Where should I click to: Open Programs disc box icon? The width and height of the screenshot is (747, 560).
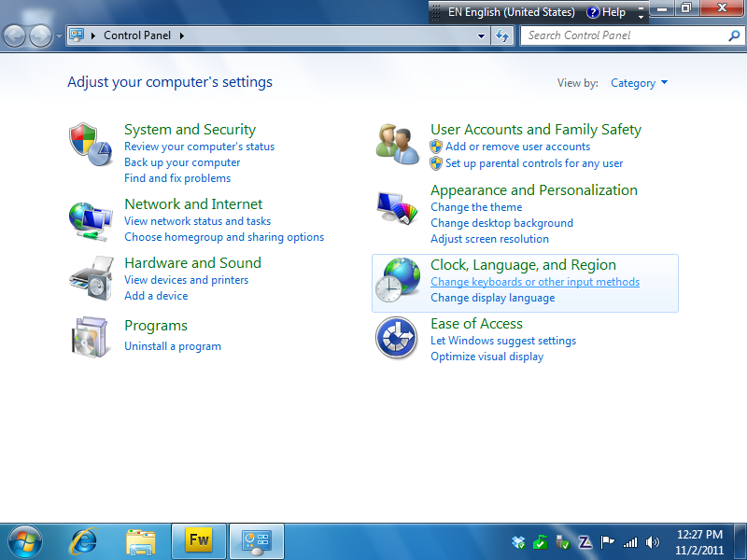tap(91, 337)
